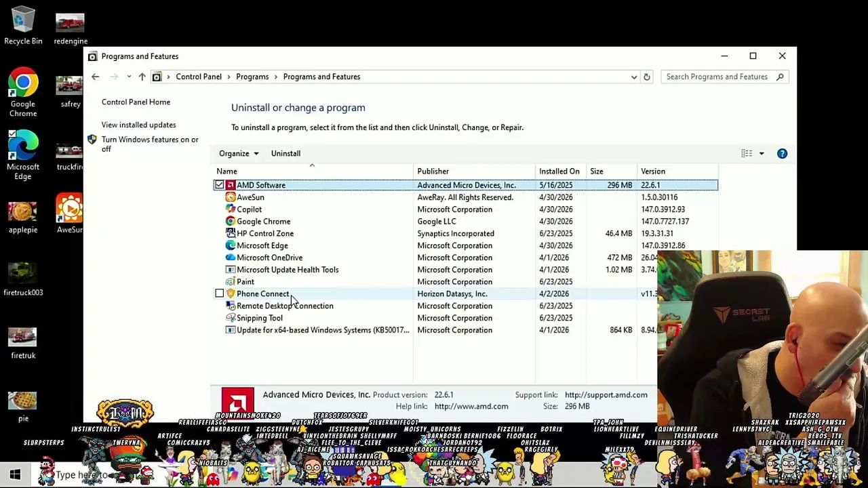This screenshot has width=868, height=488.
Task: Click the help question mark icon
Action: pos(782,154)
